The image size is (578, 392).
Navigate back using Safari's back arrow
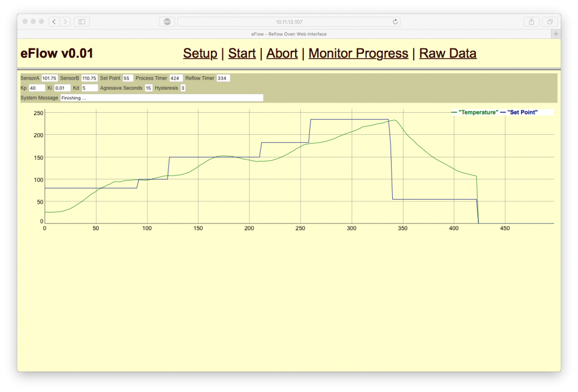click(54, 21)
